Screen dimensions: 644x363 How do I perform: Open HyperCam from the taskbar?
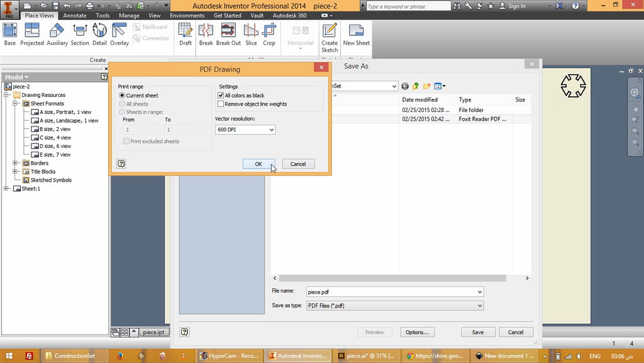point(228,355)
